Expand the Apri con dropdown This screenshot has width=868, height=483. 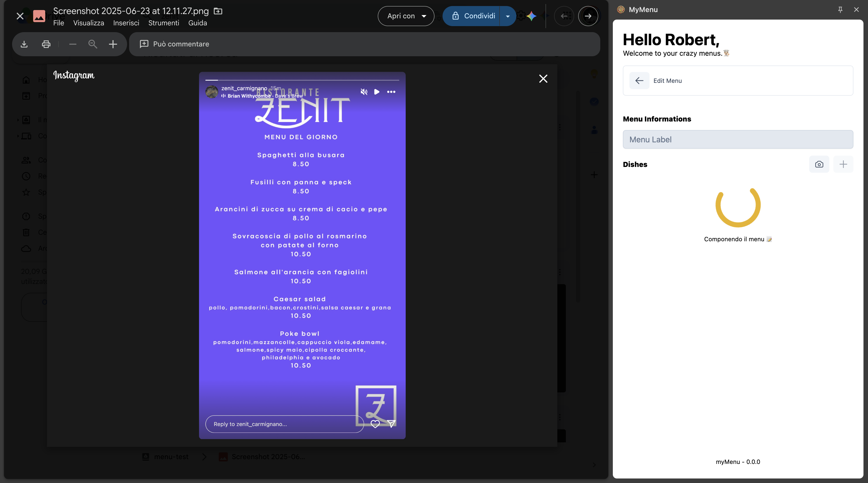click(x=406, y=16)
